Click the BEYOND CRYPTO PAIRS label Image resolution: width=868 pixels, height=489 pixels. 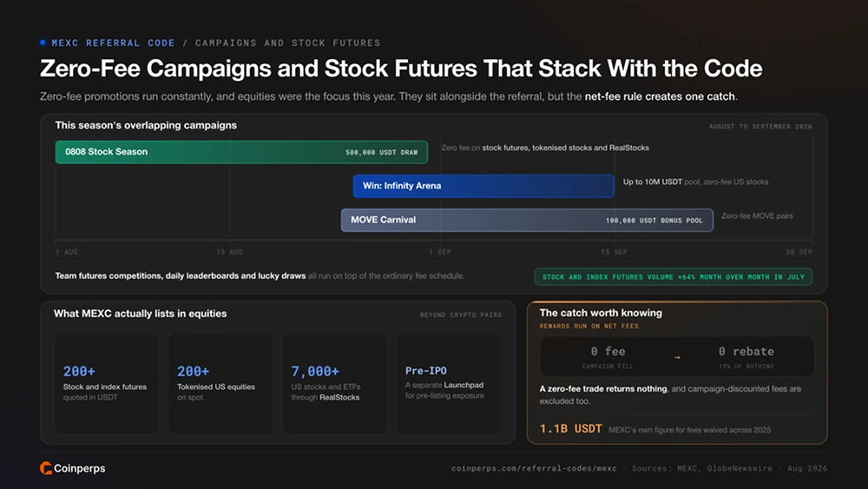click(x=461, y=314)
